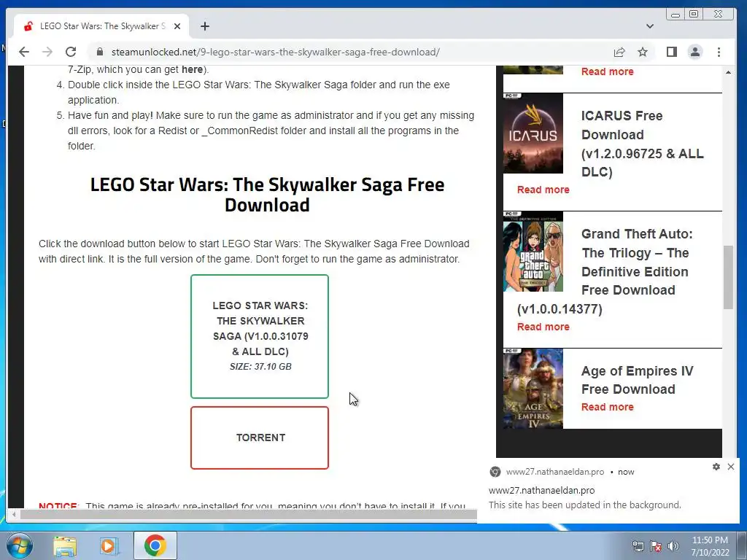This screenshot has width=747, height=560.
Task: Launch Windows Media Player from taskbar
Action: [109, 545]
